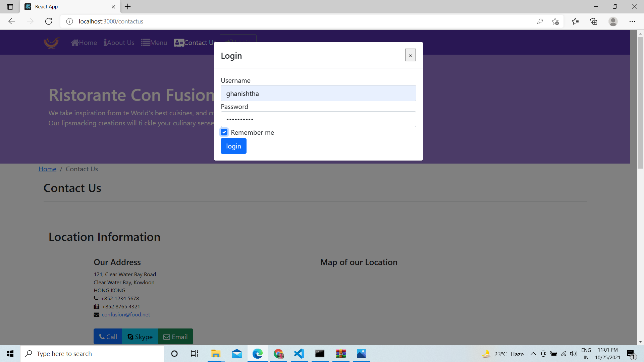Open browser profile avatar
This screenshot has width=644, height=362.
[613, 21]
